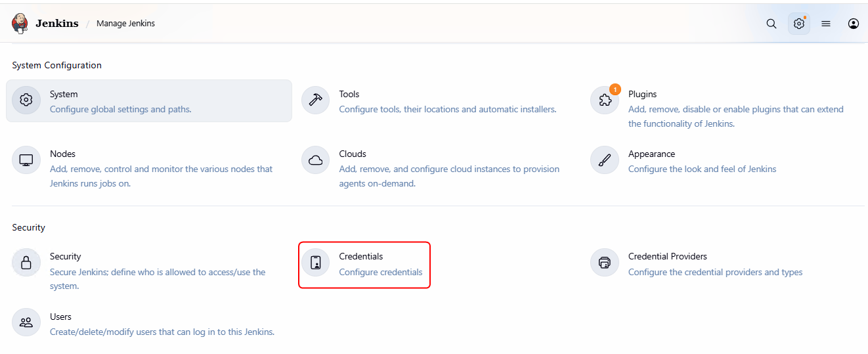The image size is (868, 354).
Task: Click the Plugins puzzle piece icon
Action: point(604,100)
